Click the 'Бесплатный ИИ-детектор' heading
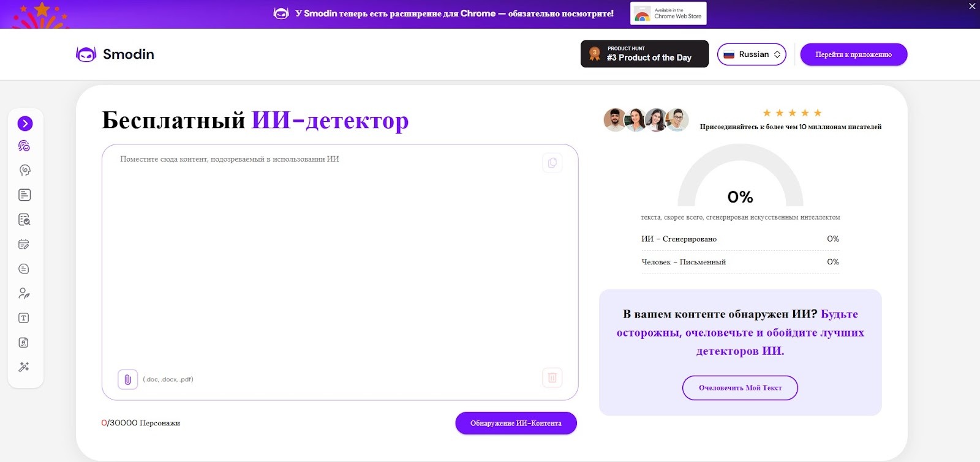This screenshot has width=980, height=462. click(x=255, y=120)
